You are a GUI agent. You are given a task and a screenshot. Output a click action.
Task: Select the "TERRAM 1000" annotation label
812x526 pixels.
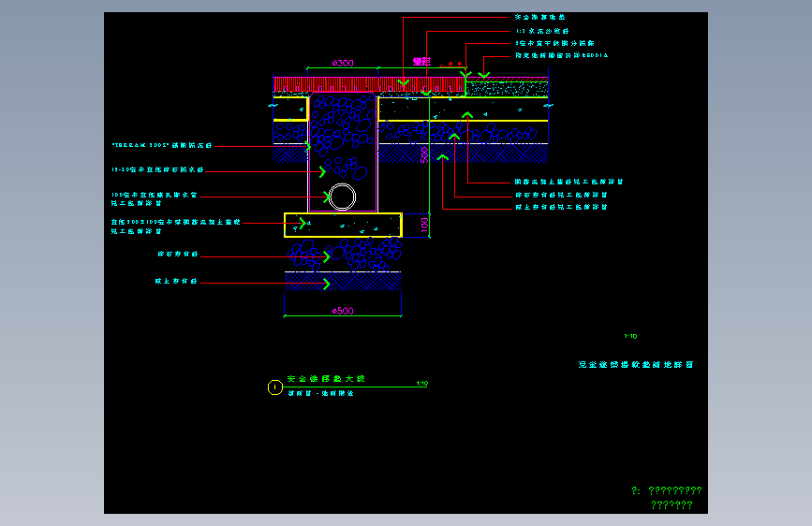coord(162,145)
